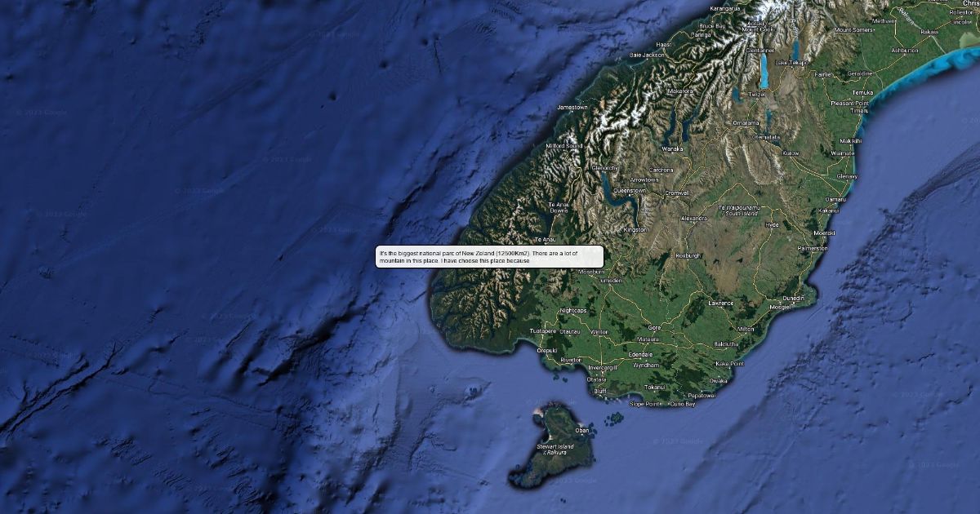The image size is (980, 514).
Task: Select the Milton map label
Action: coord(746,329)
